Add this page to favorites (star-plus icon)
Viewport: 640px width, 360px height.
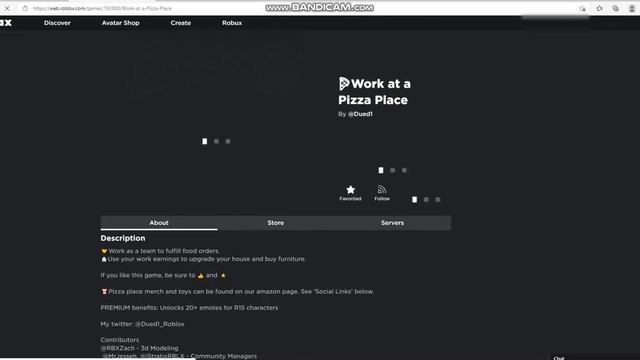click(x=582, y=8)
